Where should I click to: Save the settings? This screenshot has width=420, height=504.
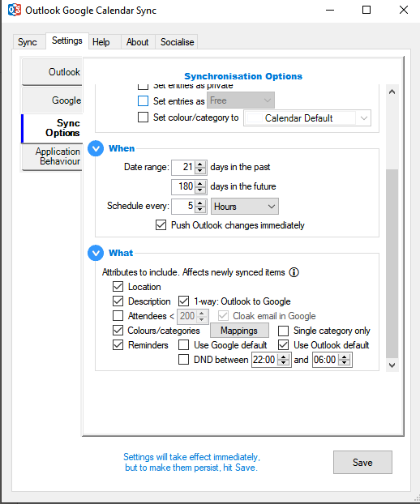pyautogui.click(x=362, y=462)
